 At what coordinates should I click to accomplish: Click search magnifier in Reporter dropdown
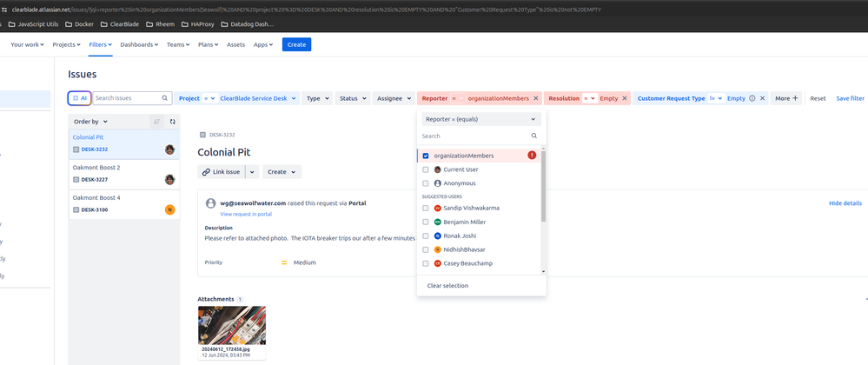click(x=533, y=136)
